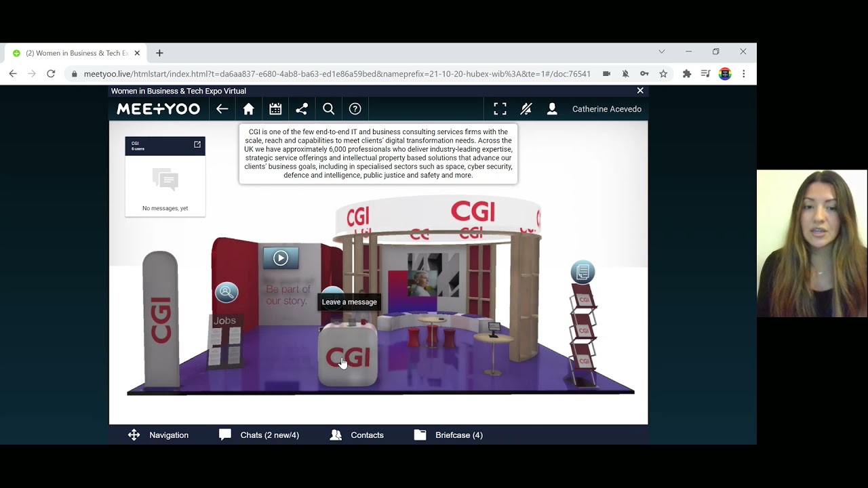
Task: Click the Catherine Acevedo user name
Action: [x=607, y=109]
